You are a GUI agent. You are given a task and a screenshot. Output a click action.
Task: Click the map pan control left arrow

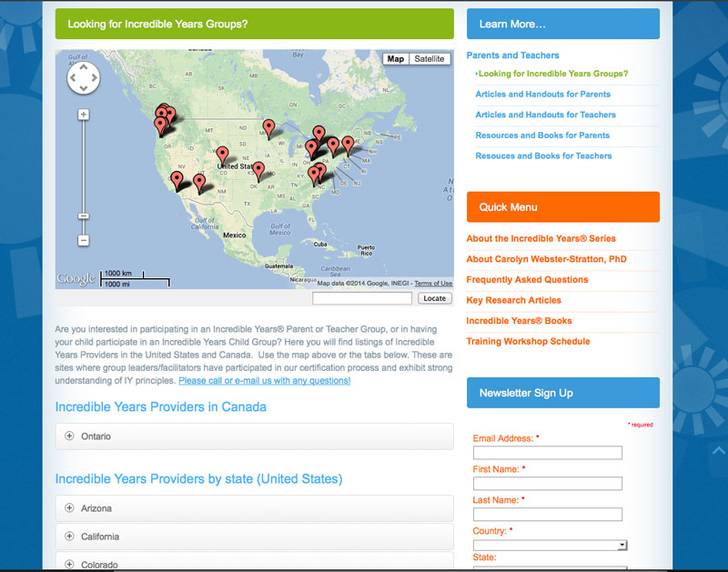(x=73, y=78)
